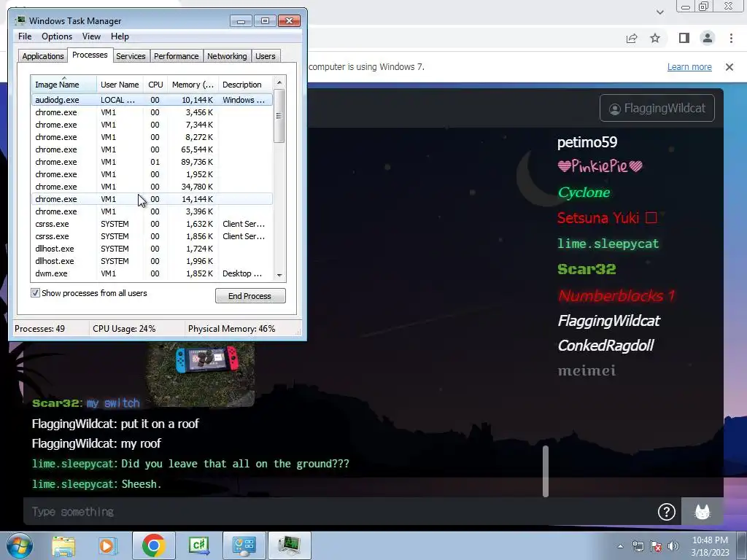Open the network tray icon
The height and width of the screenshot is (560, 747).
click(638, 546)
